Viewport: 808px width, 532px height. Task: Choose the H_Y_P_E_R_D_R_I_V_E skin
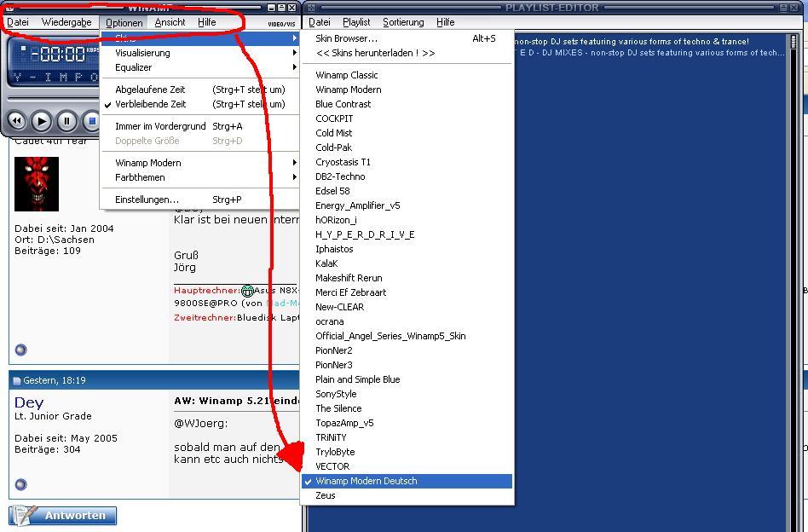[x=407, y=234]
